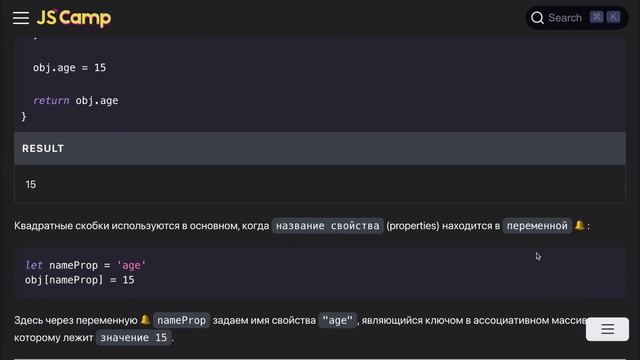Click the obj[nameProp] = 15 line

[x=80, y=280]
